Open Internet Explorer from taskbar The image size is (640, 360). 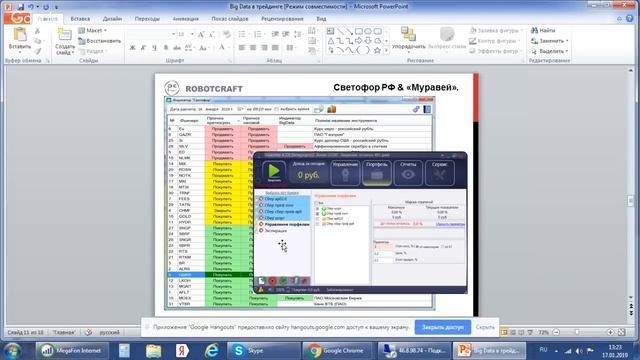click(x=211, y=351)
